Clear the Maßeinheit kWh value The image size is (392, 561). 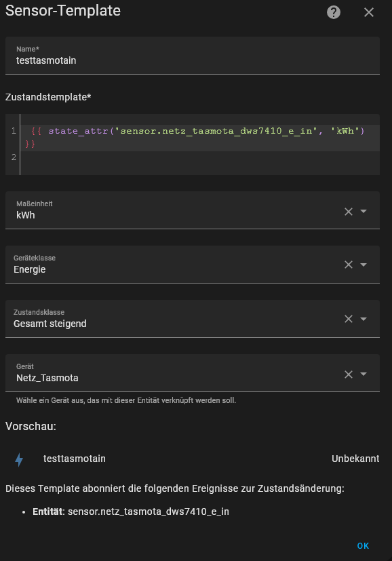tap(349, 212)
